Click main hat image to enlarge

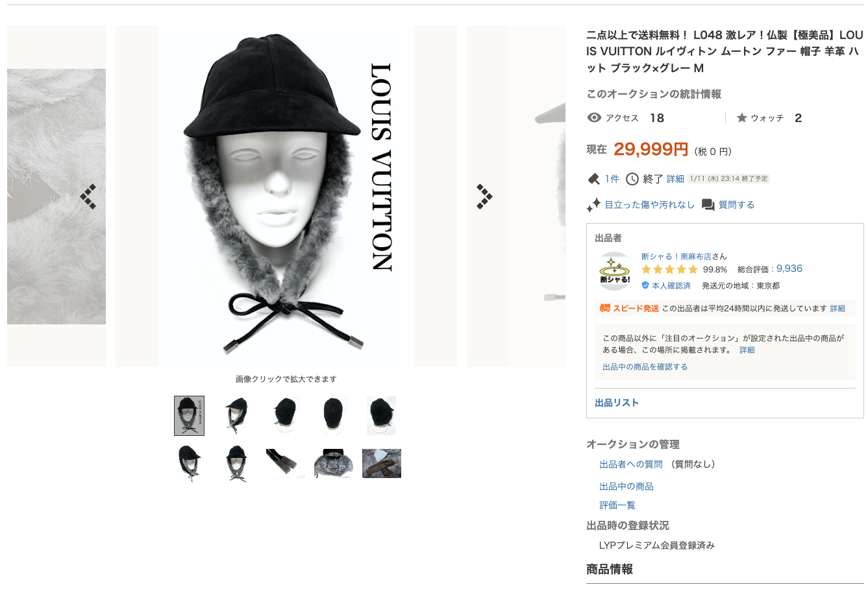[x=286, y=197]
